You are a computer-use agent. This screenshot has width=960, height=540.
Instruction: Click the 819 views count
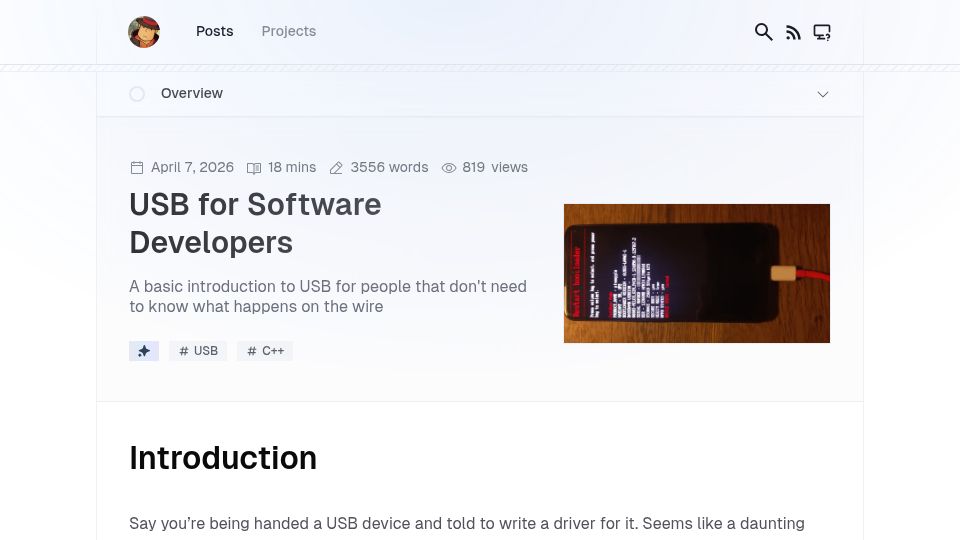[495, 167]
